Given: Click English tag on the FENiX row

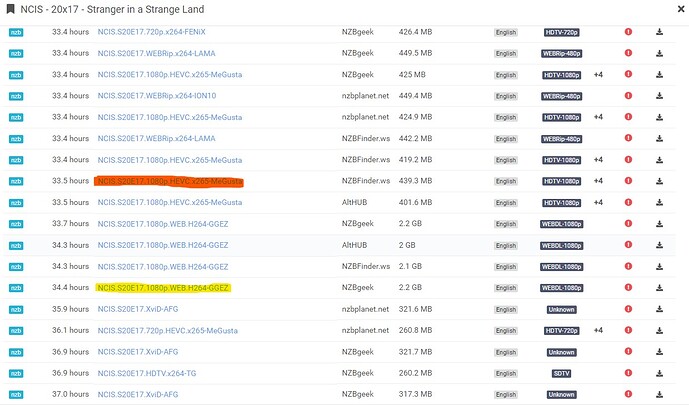Looking at the screenshot, I should 506,33.
